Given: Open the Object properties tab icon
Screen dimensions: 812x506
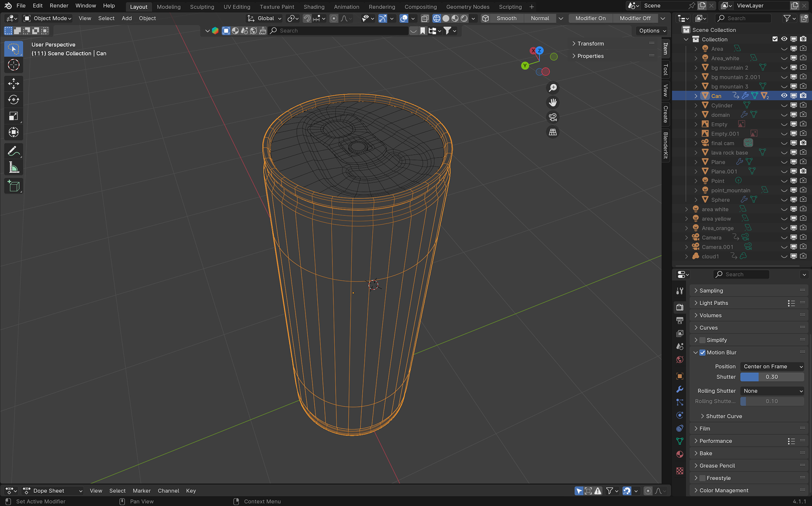Looking at the screenshot, I should (680, 376).
